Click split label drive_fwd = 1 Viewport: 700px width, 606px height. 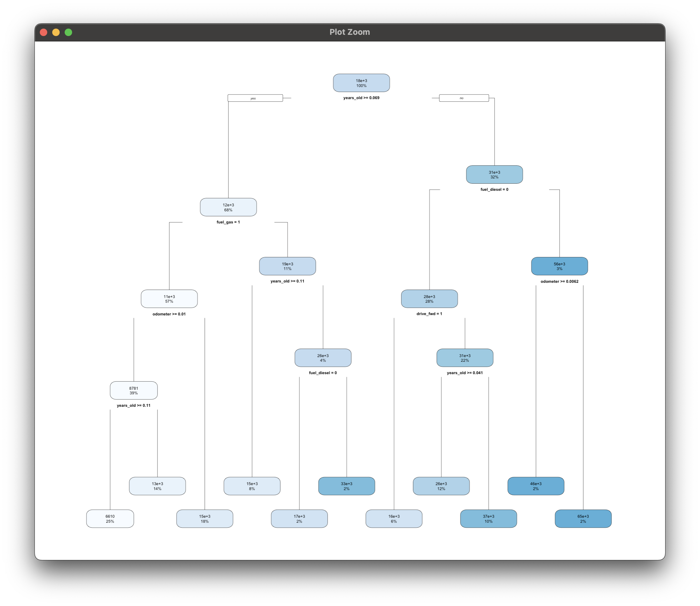click(x=430, y=314)
